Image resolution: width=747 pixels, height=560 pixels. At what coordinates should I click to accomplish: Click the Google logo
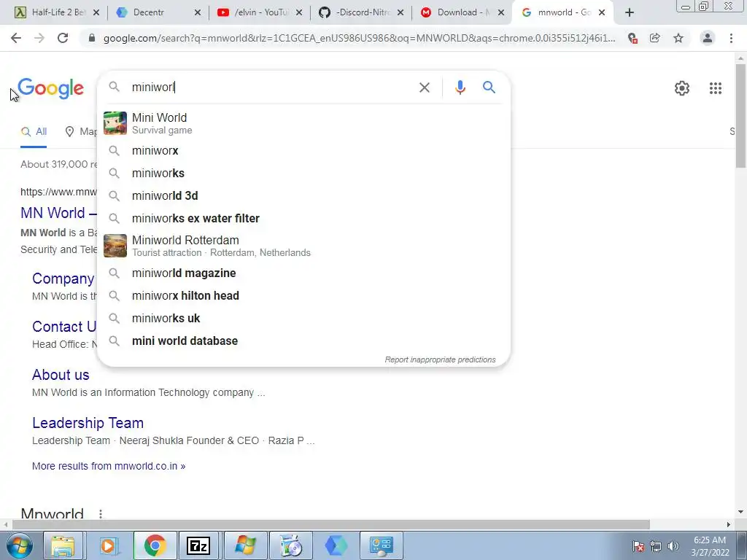(x=50, y=88)
